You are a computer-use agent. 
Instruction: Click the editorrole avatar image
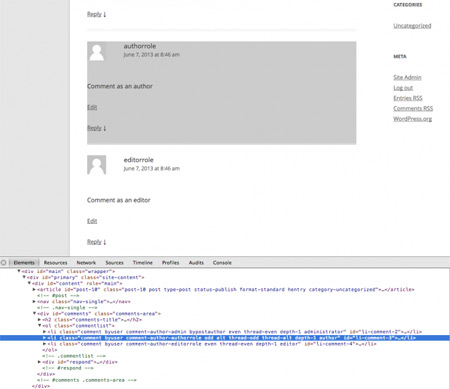click(x=97, y=165)
